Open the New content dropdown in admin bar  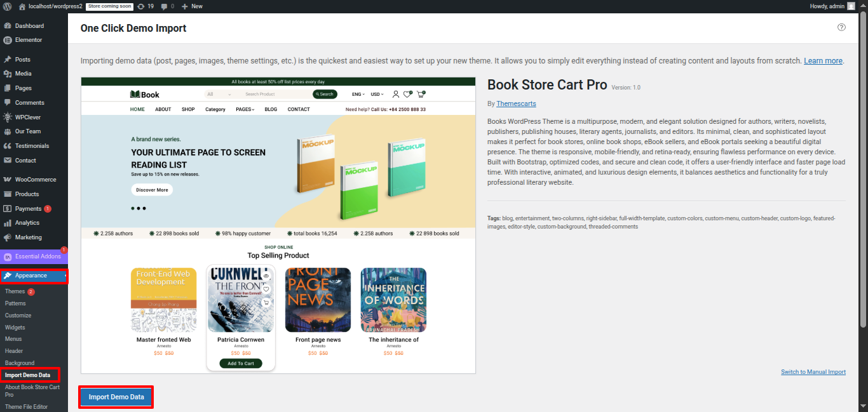[192, 6]
